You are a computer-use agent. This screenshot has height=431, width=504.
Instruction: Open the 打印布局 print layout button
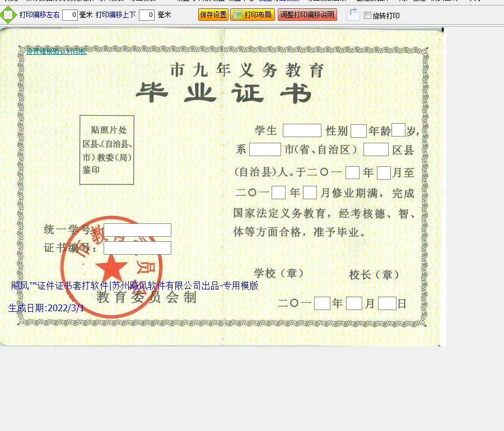252,15
